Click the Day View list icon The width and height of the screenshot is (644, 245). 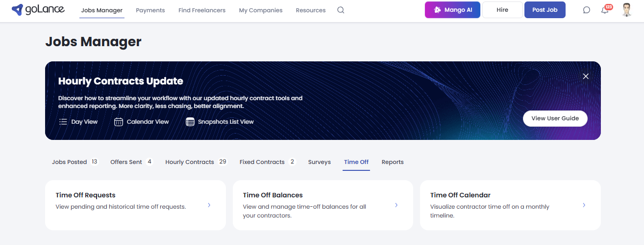tap(63, 122)
